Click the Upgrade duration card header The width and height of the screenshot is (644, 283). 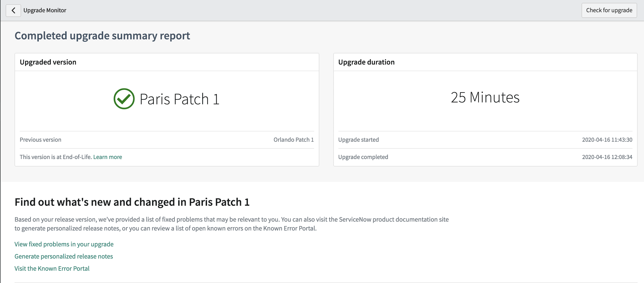pos(485,62)
